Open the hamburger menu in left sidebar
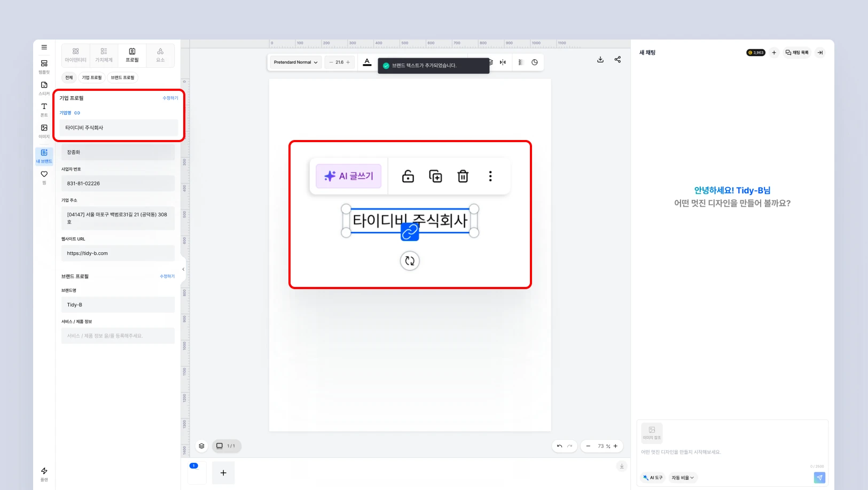The width and height of the screenshot is (868, 490). coord(44,47)
